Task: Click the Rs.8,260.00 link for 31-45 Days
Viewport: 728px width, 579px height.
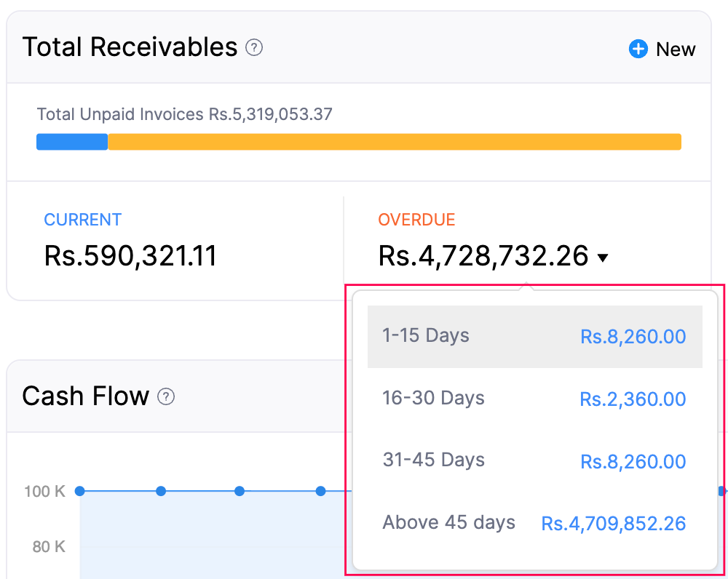Action: [x=633, y=461]
